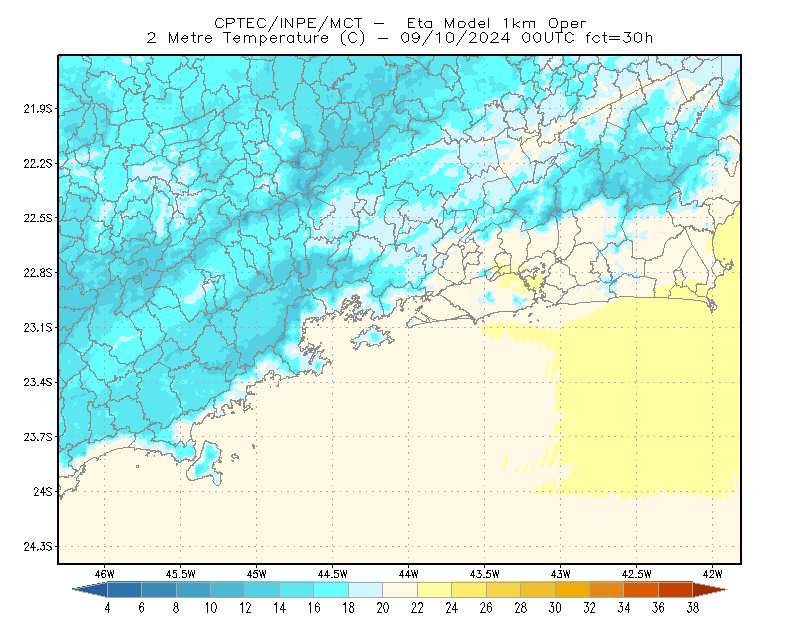Click the color bar label 22
This screenshot has height=618, width=800.
point(417,608)
